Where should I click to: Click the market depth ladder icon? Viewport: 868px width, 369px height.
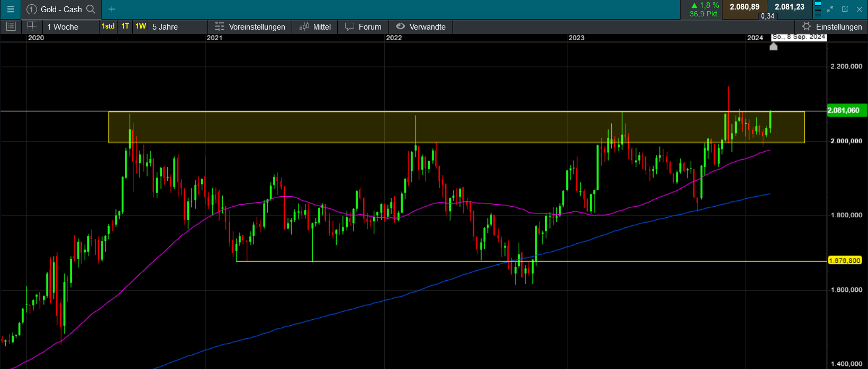818,9
